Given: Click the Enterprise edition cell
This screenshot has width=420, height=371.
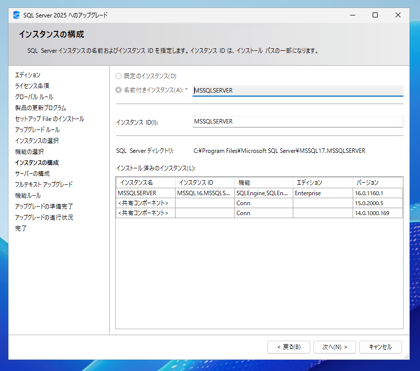Looking at the screenshot, I should 323,193.
